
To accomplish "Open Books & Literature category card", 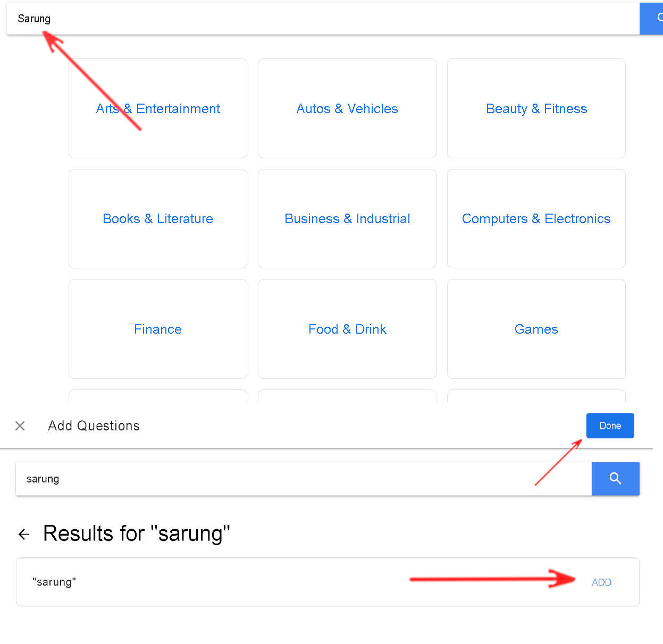I will click(x=158, y=218).
